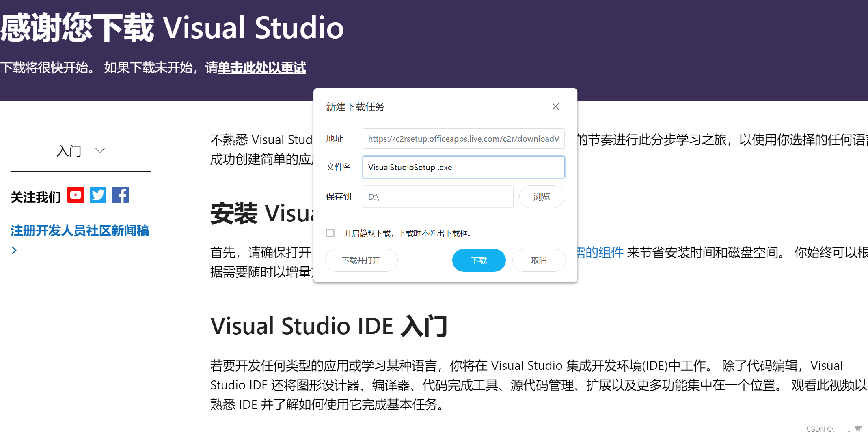The height and width of the screenshot is (436, 868).
Task: Click the 地址 URL input field
Action: pos(463,139)
